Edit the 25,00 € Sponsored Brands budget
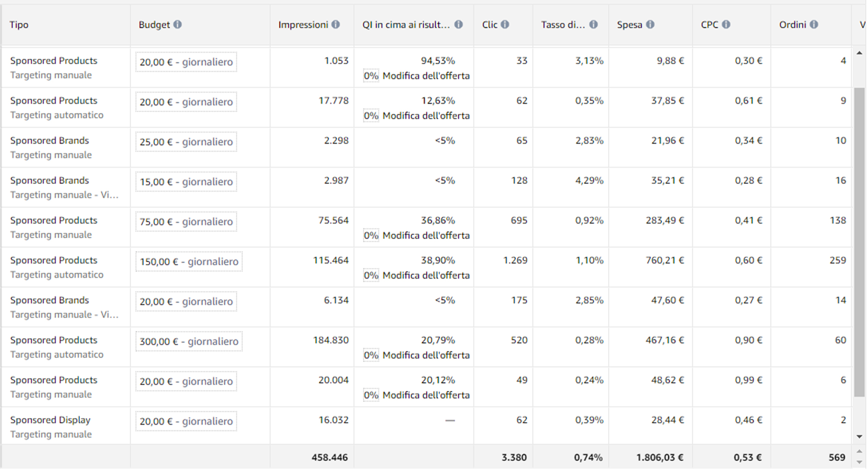This screenshot has height=470, width=868. coord(186,142)
